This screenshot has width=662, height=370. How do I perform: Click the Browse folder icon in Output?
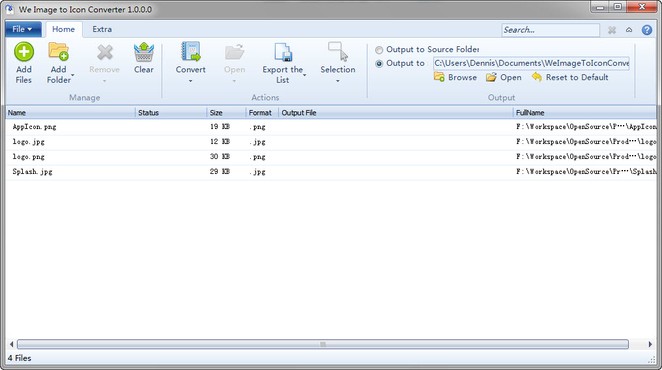pos(439,77)
